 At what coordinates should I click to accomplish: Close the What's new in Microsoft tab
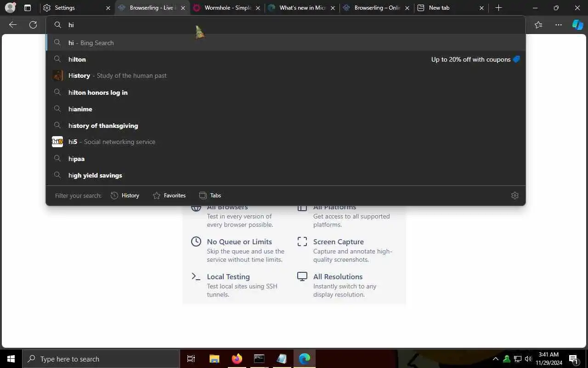[333, 8]
